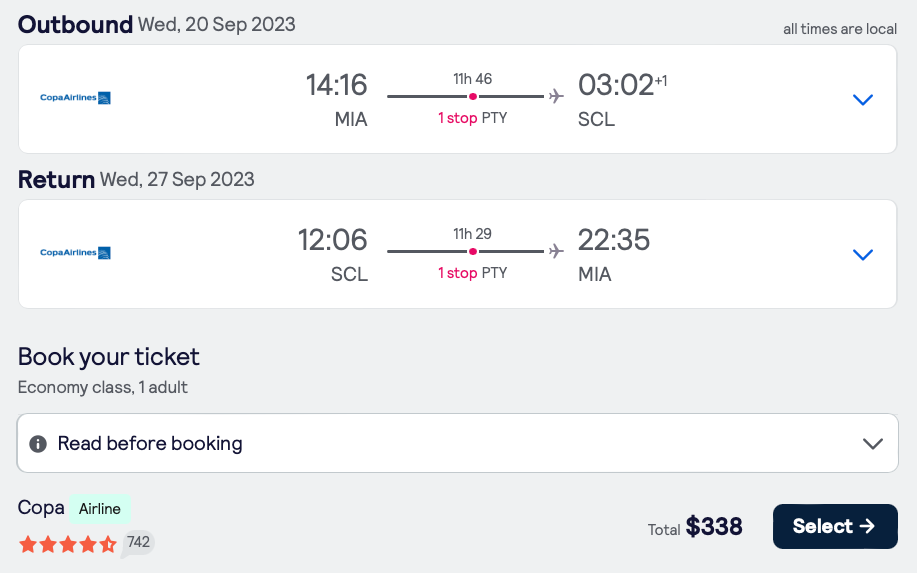Screen dimensions: 917x573
Task: Click the Airline badge next to Copa
Action: click(x=100, y=509)
